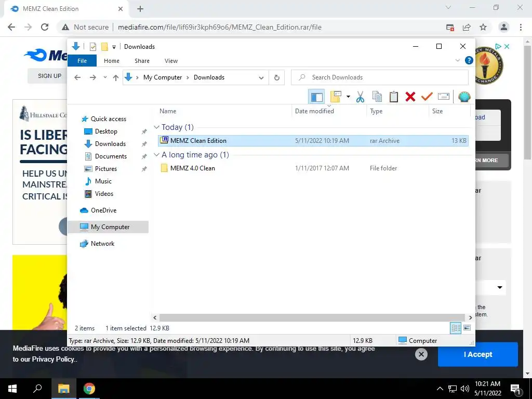Open the File tab
532x399 pixels.
(82, 61)
